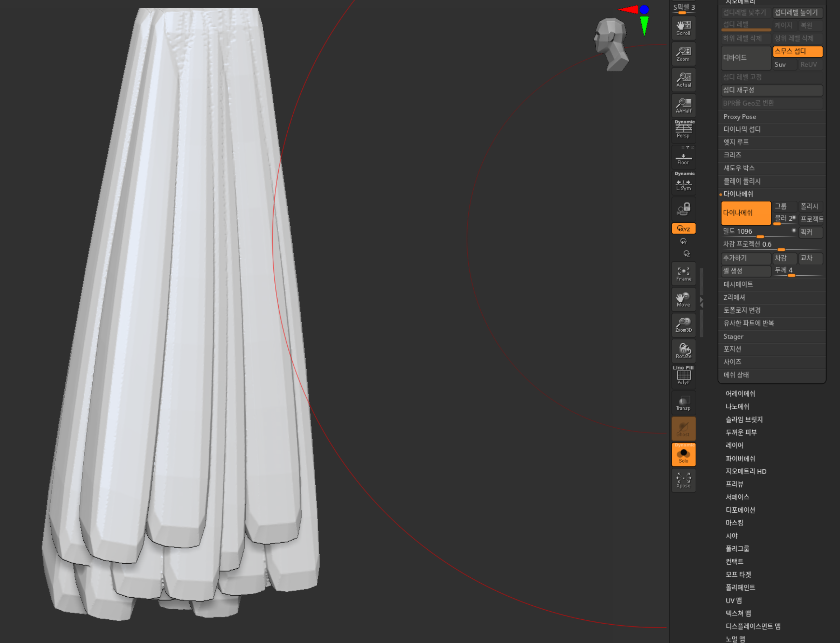Viewport: 840px width, 643px height.
Task: Toggle Persp perspective mode
Action: click(x=683, y=131)
